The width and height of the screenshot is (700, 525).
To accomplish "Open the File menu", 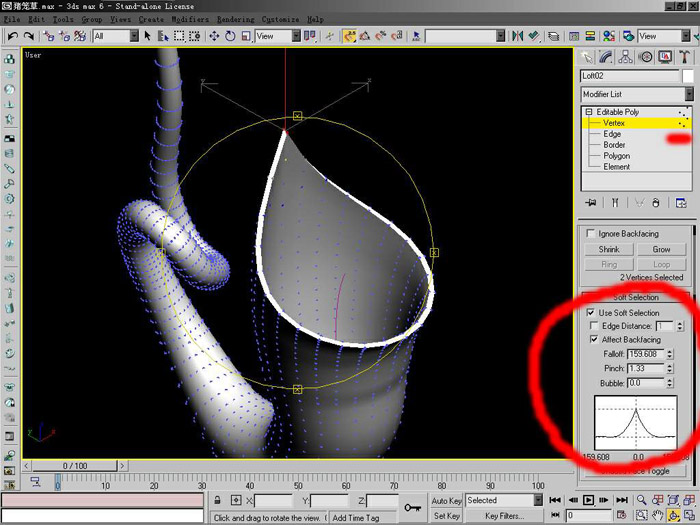I will coord(12,19).
